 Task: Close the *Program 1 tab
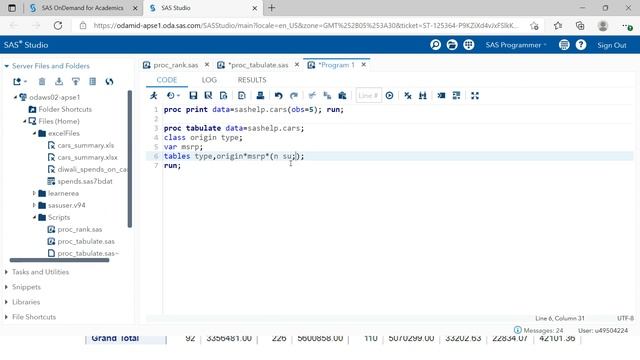[x=363, y=65]
